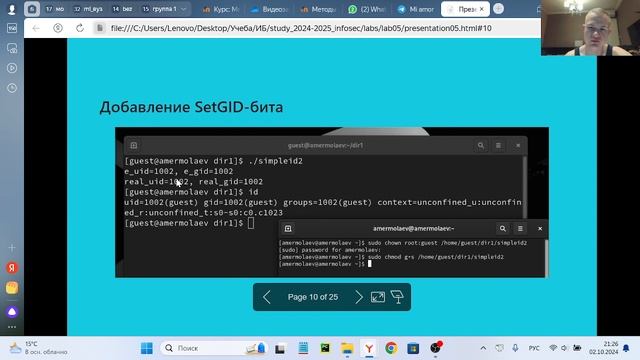Screen dimensions: 640x360
Task: Open the '14 bez' tab group
Action: pos(122,9)
